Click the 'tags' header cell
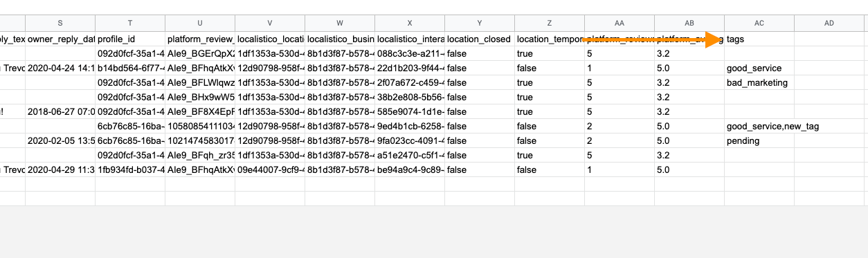Screen dimensions: 868x258 click(x=759, y=39)
